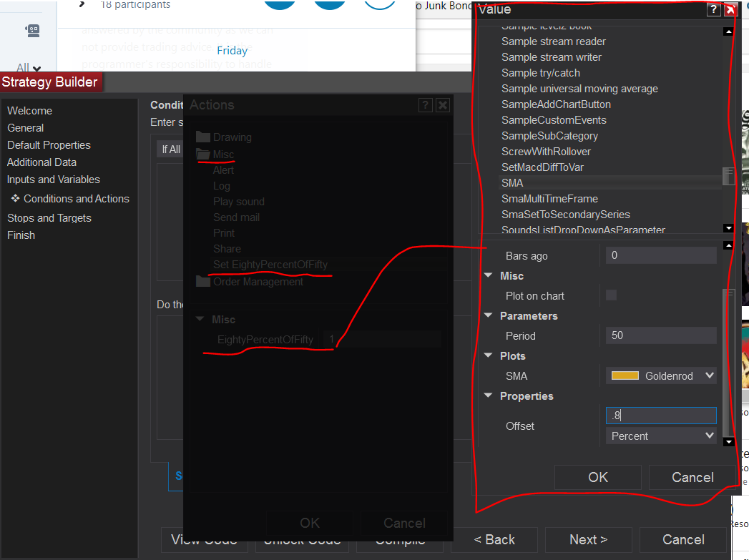The width and height of the screenshot is (749, 560).
Task: Open the Offset type Percent dropdown
Action: click(661, 436)
